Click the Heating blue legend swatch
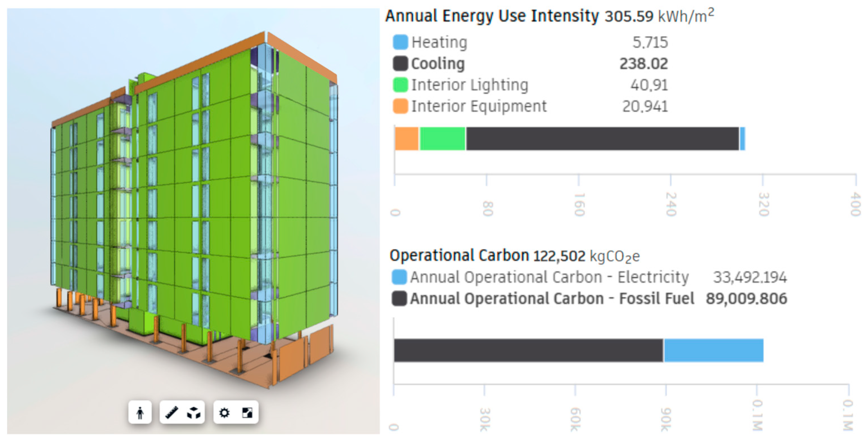 (x=400, y=42)
